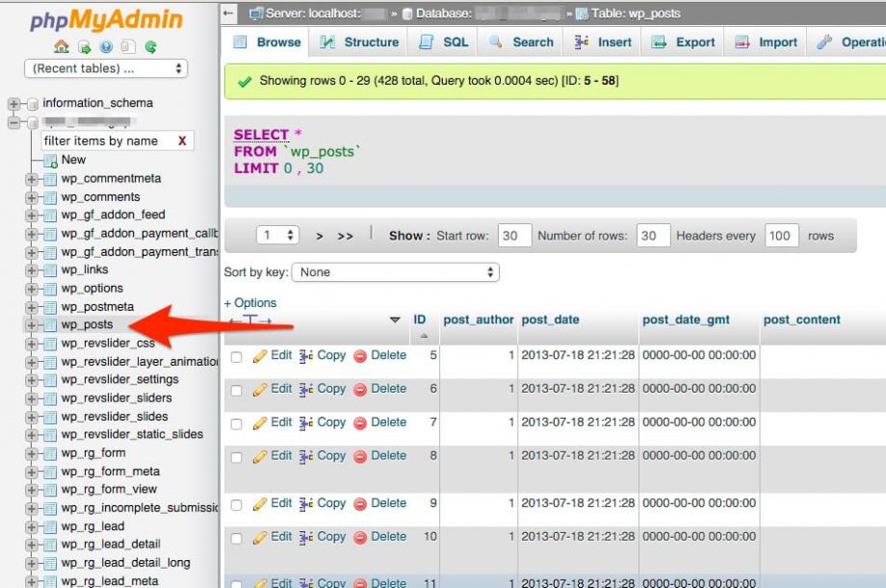This screenshot has width=886, height=588.
Task: Open the Export tab
Action: tap(683, 42)
